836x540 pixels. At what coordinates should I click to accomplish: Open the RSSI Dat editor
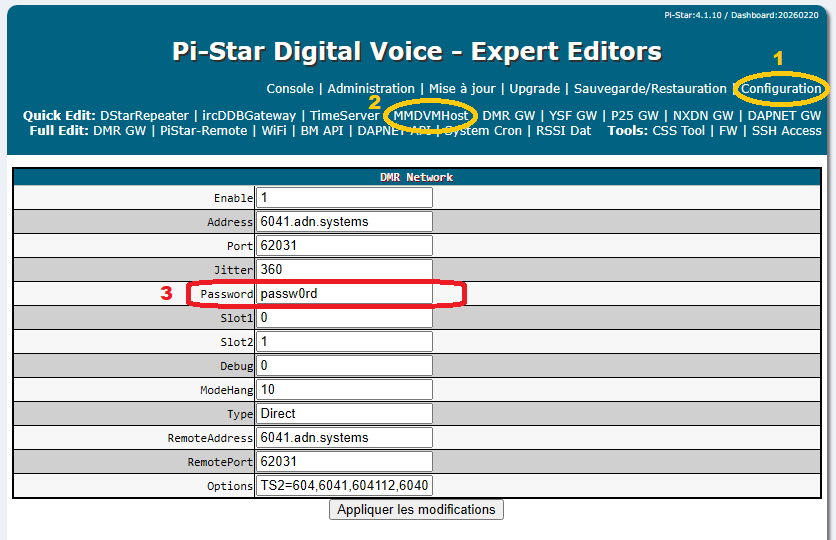(564, 131)
